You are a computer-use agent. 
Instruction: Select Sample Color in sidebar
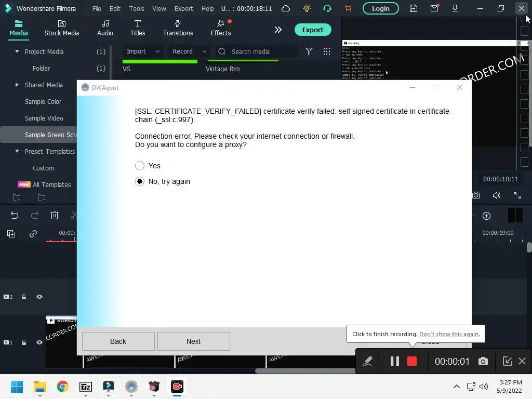click(x=43, y=101)
